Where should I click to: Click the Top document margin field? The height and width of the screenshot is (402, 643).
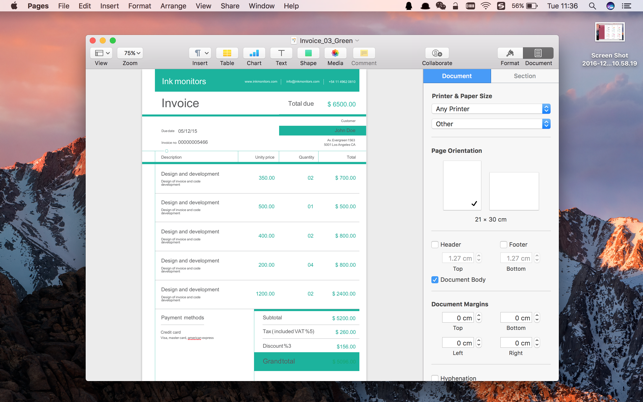458,318
